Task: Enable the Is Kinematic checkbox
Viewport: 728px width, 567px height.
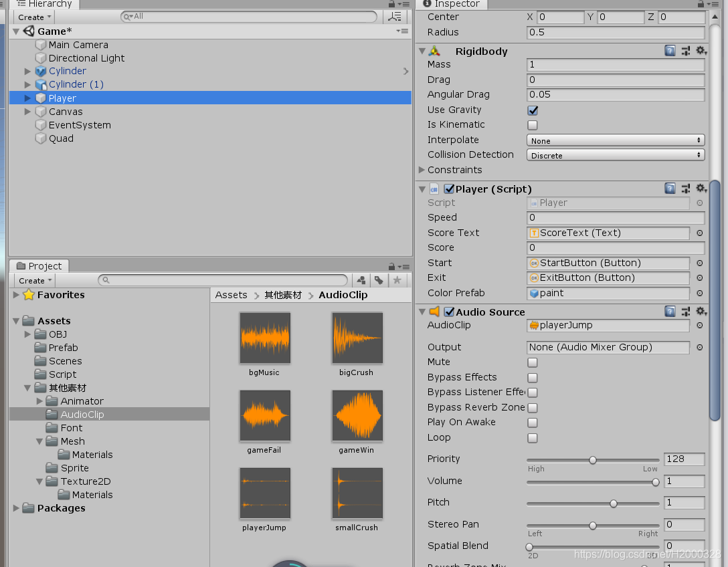Action: tap(533, 125)
